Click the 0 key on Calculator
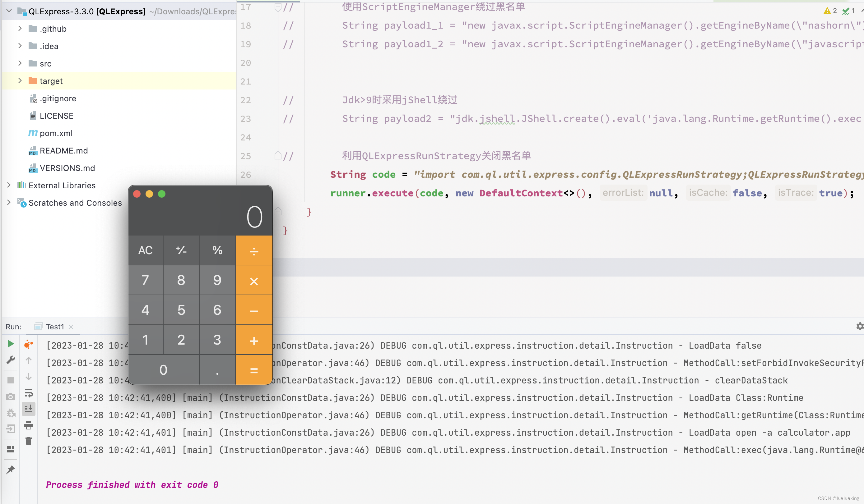The image size is (864, 504). click(x=164, y=370)
